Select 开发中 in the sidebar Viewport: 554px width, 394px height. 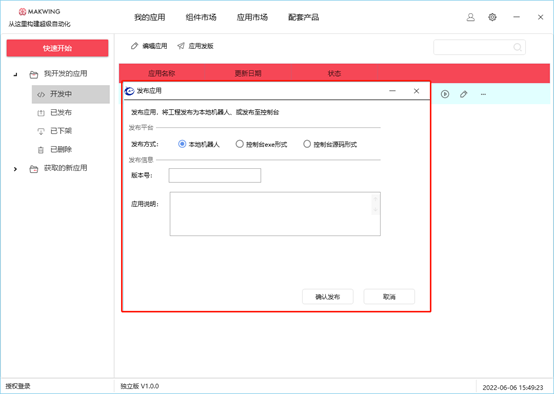[71, 94]
